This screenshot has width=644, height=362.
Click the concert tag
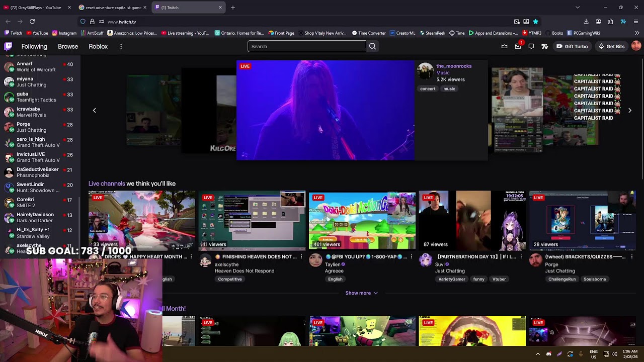(x=428, y=88)
